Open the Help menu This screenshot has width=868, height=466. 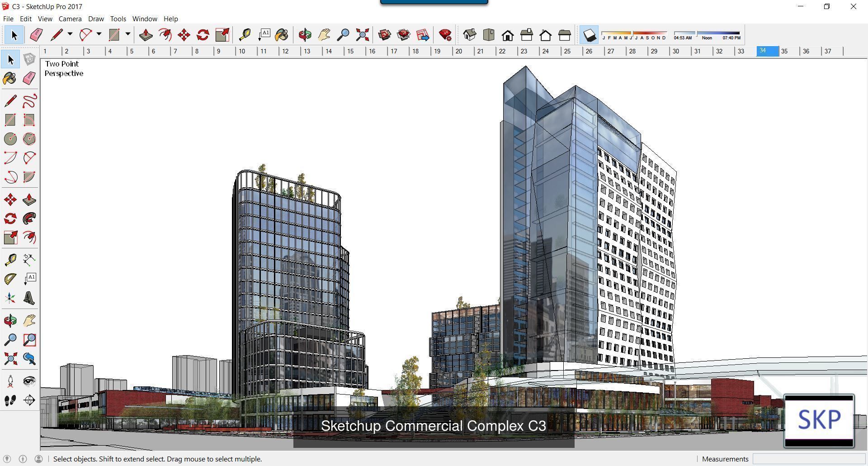[x=170, y=19]
